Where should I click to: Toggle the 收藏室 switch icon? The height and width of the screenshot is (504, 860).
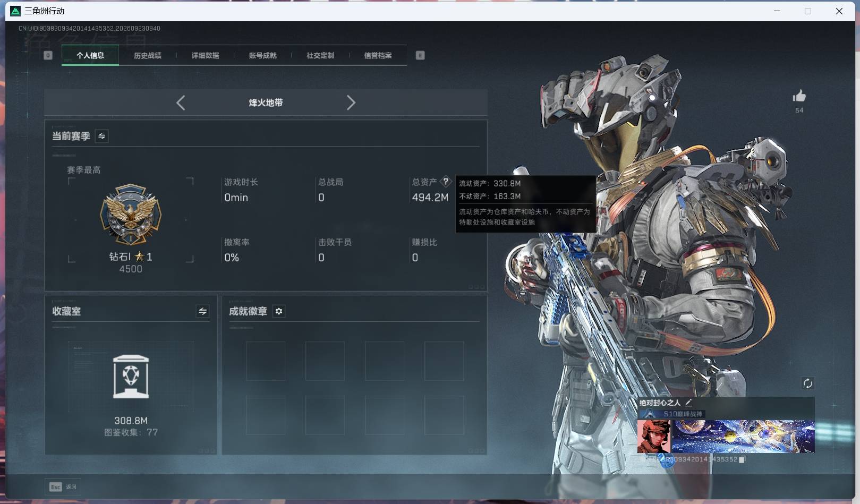pyautogui.click(x=202, y=311)
